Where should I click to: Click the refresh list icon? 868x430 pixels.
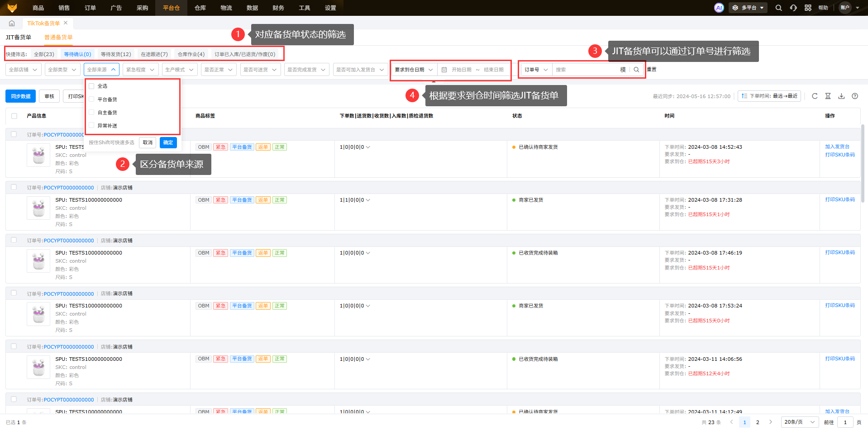coord(815,96)
